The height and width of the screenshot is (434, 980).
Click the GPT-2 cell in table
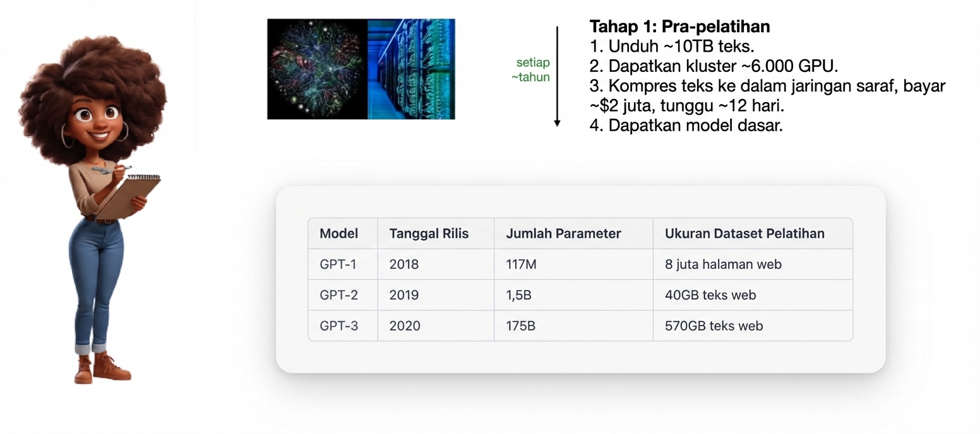[x=338, y=295]
